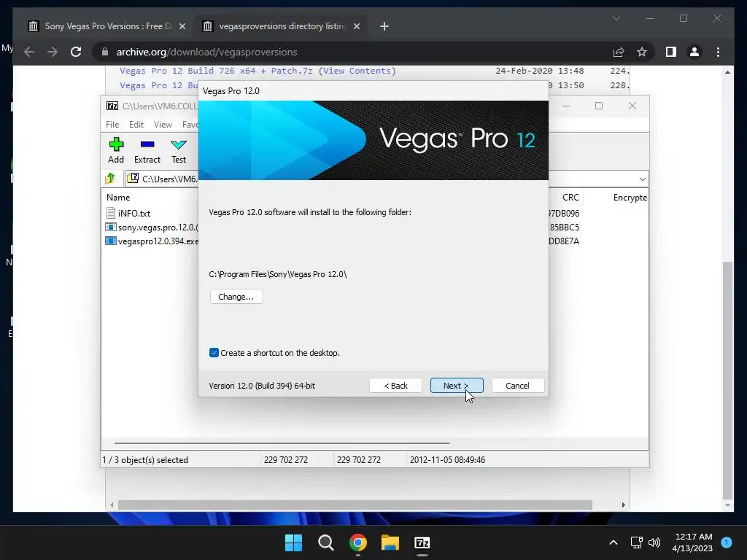Image resolution: width=747 pixels, height=560 pixels.
Task: Click the 7-Zip window title icon
Action: tap(112, 106)
